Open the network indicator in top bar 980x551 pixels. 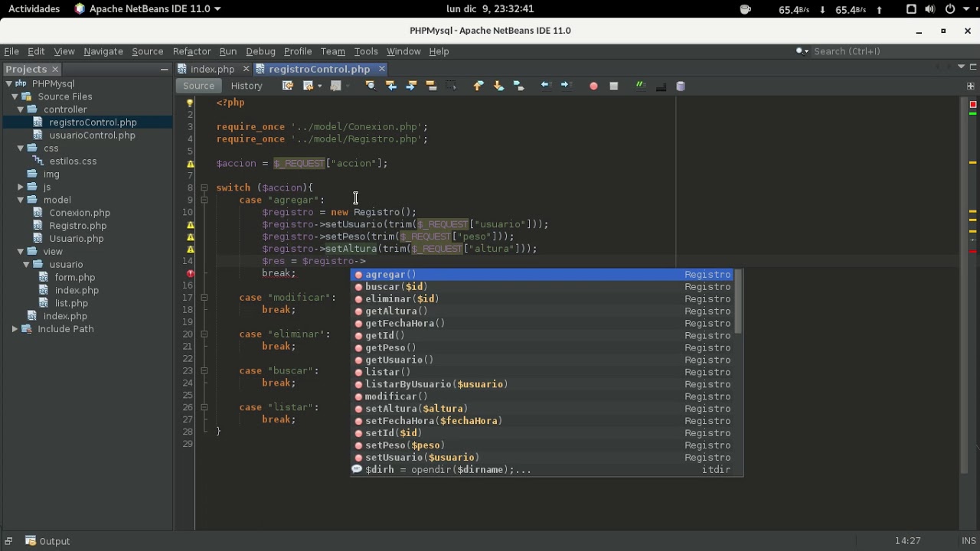coord(911,9)
